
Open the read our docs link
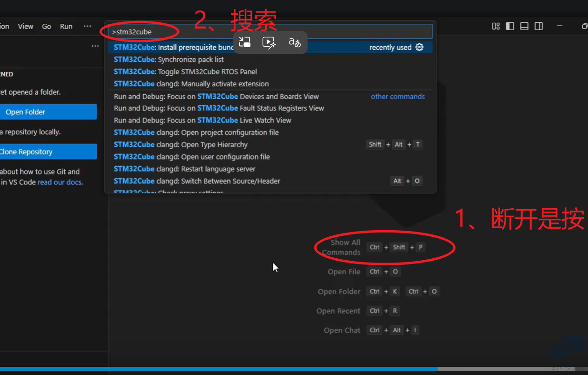click(60, 182)
